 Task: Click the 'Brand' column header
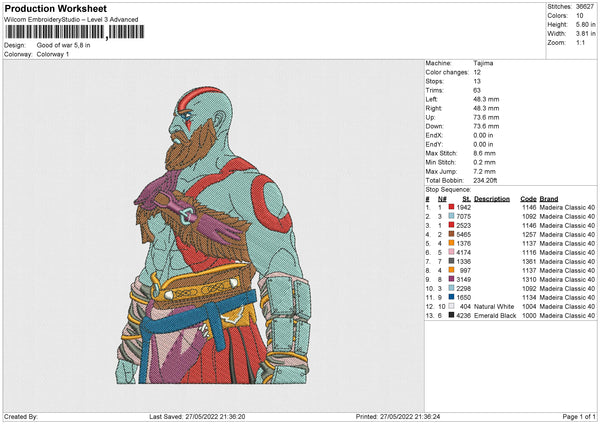point(549,199)
